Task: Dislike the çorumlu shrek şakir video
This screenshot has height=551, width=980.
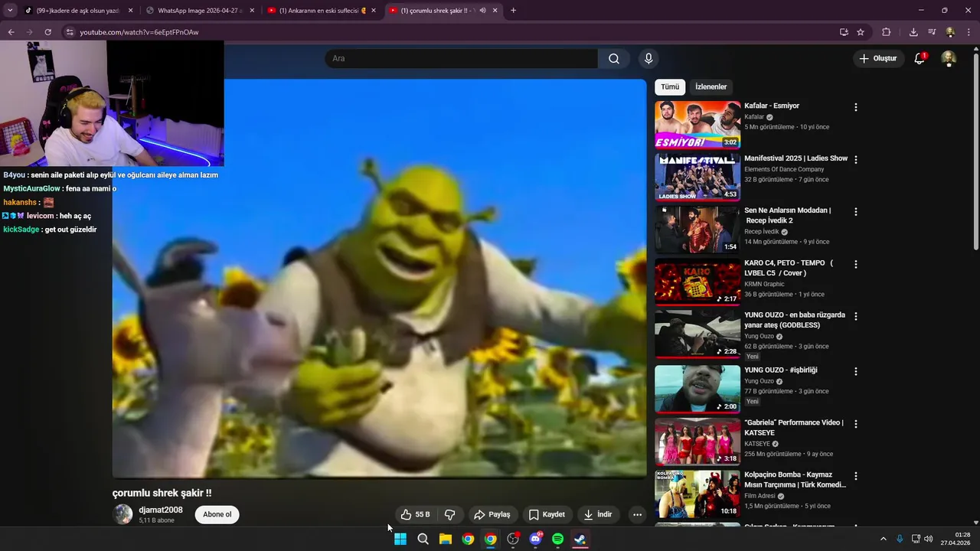Action: (x=450, y=514)
